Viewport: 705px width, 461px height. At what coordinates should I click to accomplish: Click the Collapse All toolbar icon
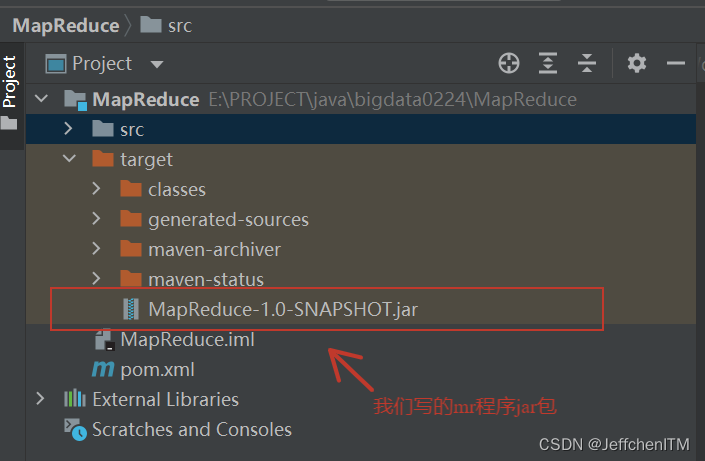(587, 63)
